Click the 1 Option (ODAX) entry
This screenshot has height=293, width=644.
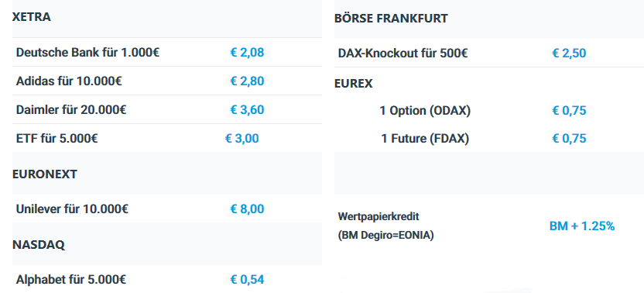(425, 111)
